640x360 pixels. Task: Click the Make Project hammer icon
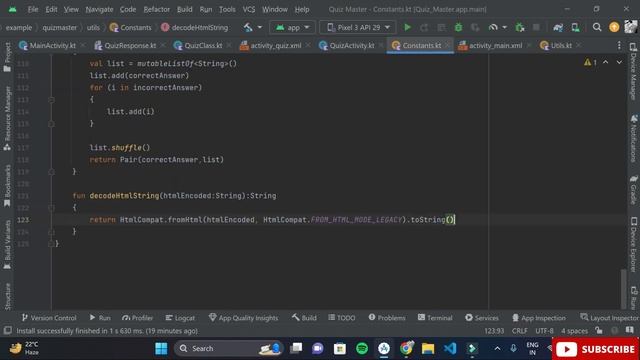[x=248, y=27]
